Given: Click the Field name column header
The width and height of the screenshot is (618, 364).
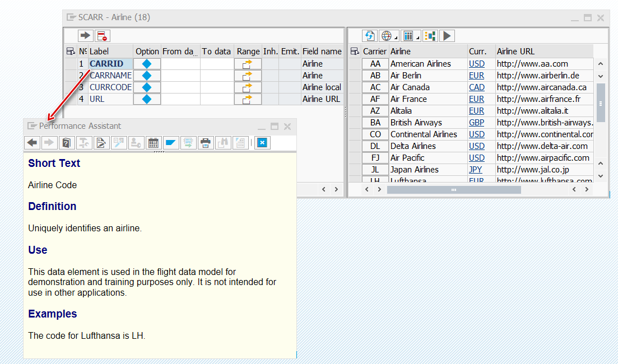Looking at the screenshot, I should [322, 51].
